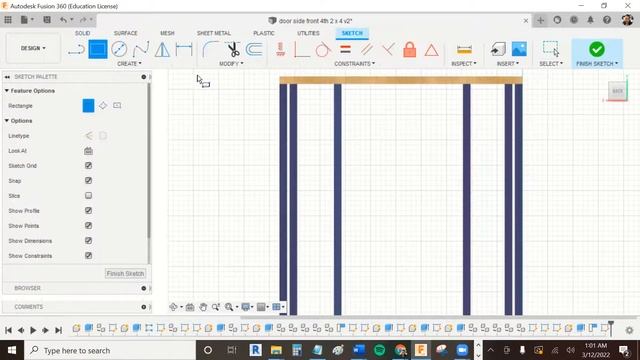This screenshot has height=360, width=640.
Task: Apply the Fix/Unfix lock constraint
Action: [x=410, y=50]
